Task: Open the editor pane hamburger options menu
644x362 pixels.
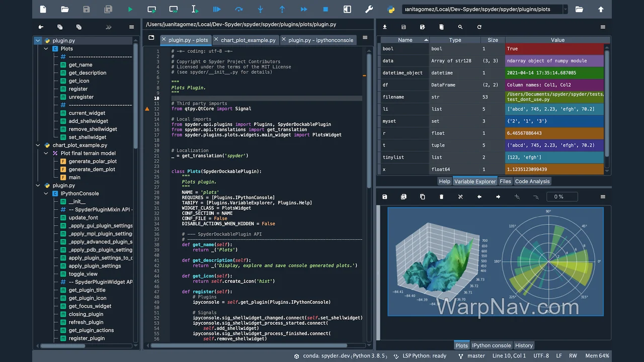Action: 365,38
